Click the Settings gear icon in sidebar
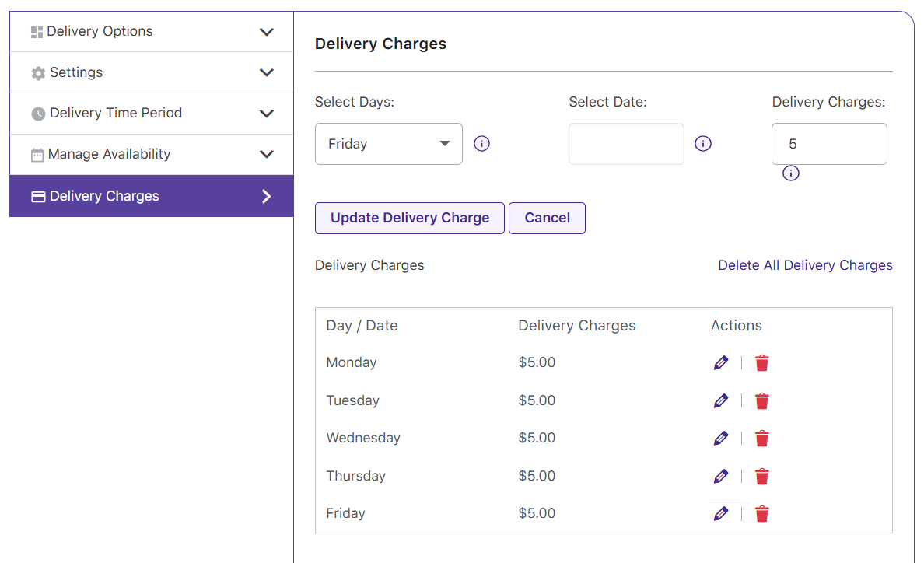Viewport: 924px width, 563px height. 37,72
